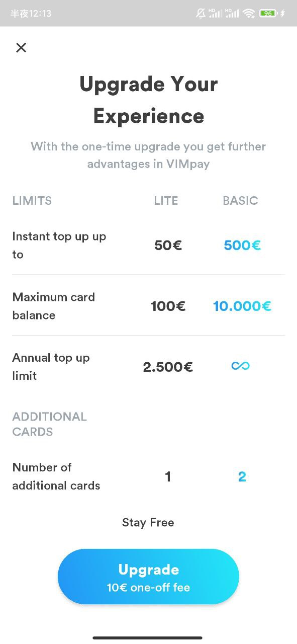
Task: Tap the Wi-Fi icon in status bar
Action: point(249,14)
